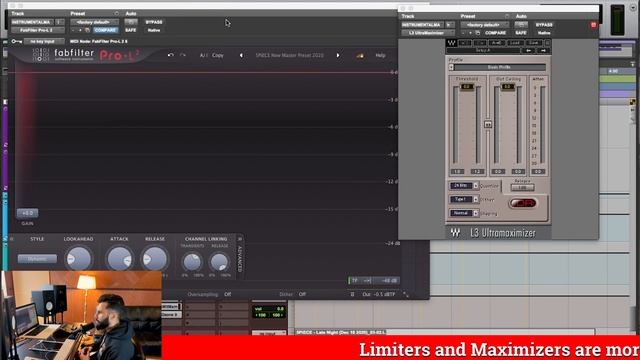Click Channel Linking Transients knob
Image resolution: width=640 pixels, height=360 pixels.
click(x=192, y=262)
